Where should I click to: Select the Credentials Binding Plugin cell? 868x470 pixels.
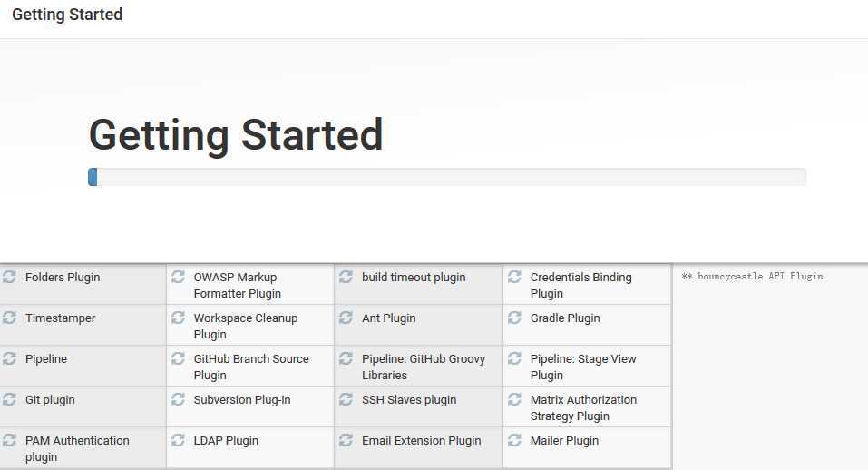coord(587,285)
